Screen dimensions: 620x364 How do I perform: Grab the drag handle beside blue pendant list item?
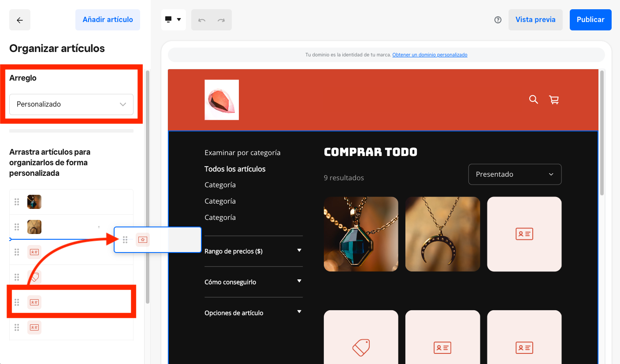pos(17,202)
